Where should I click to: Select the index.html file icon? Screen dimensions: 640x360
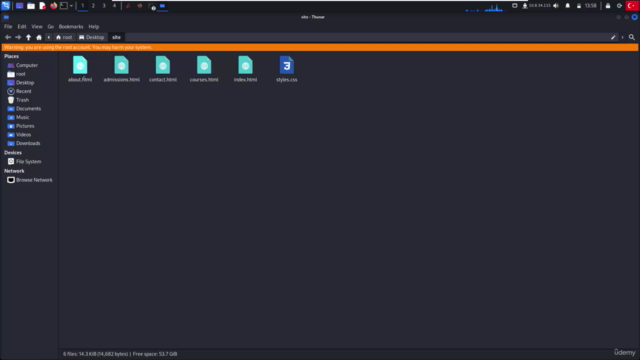tap(245, 65)
